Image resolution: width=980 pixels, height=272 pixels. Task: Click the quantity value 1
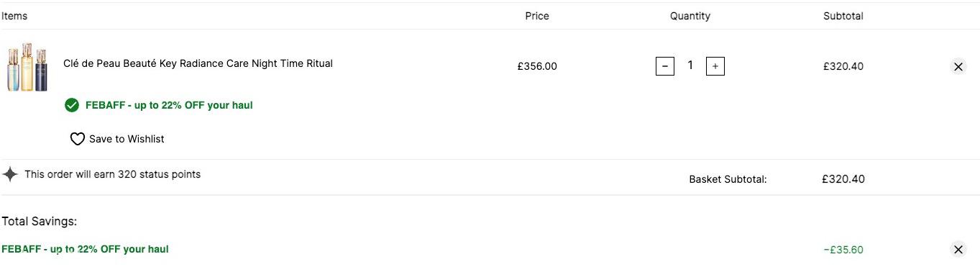tap(690, 65)
